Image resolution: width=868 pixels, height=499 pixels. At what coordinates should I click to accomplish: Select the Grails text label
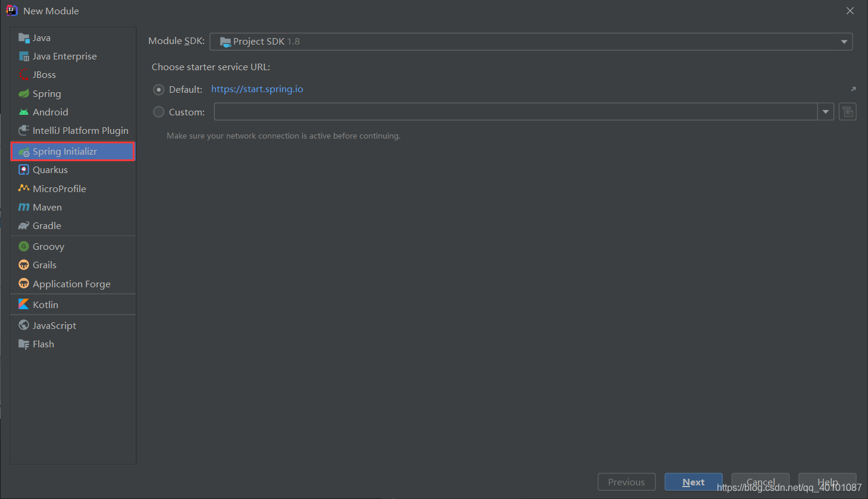point(45,265)
